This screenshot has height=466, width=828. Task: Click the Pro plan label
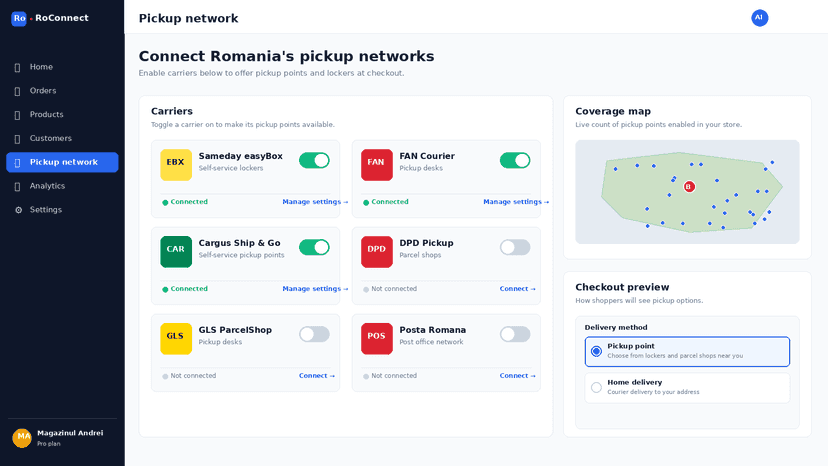(x=49, y=444)
